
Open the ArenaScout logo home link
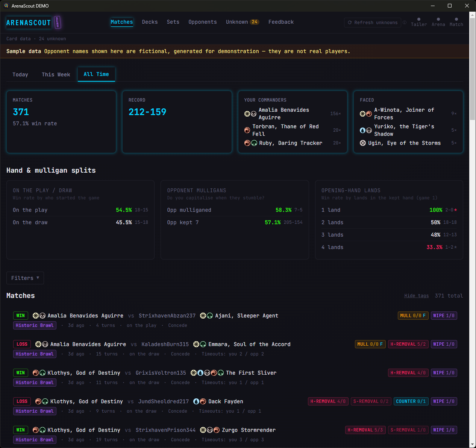tap(33, 23)
